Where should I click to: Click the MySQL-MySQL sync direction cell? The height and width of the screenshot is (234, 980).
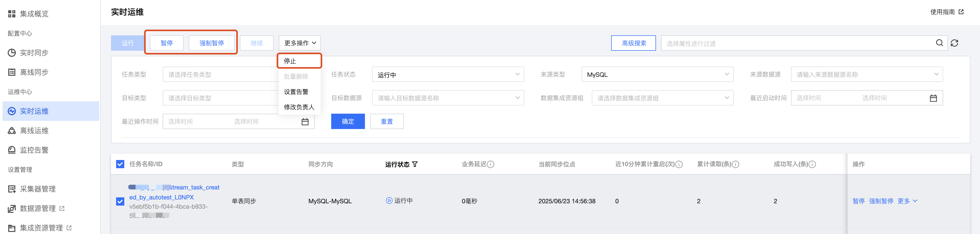click(330, 201)
